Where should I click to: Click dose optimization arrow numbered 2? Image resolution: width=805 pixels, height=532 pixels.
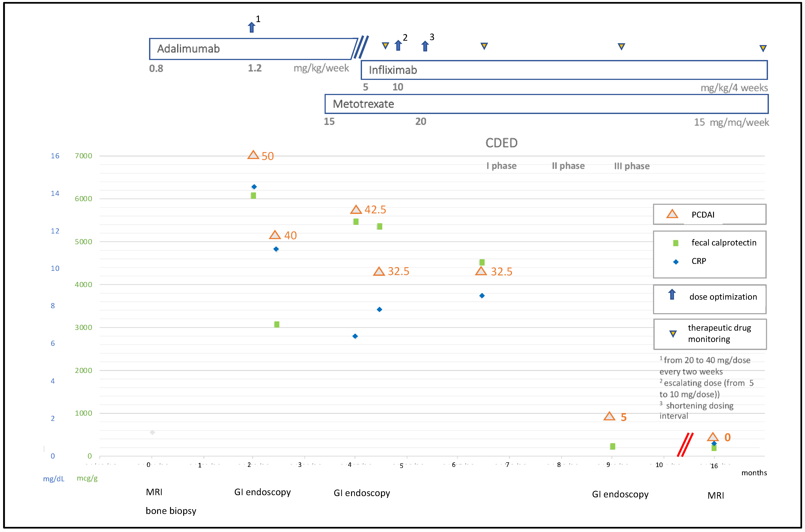tap(398, 45)
